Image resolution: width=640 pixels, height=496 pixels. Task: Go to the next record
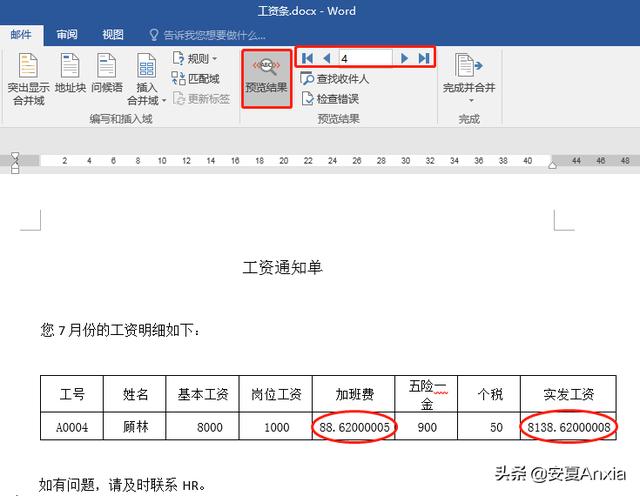tap(404, 58)
